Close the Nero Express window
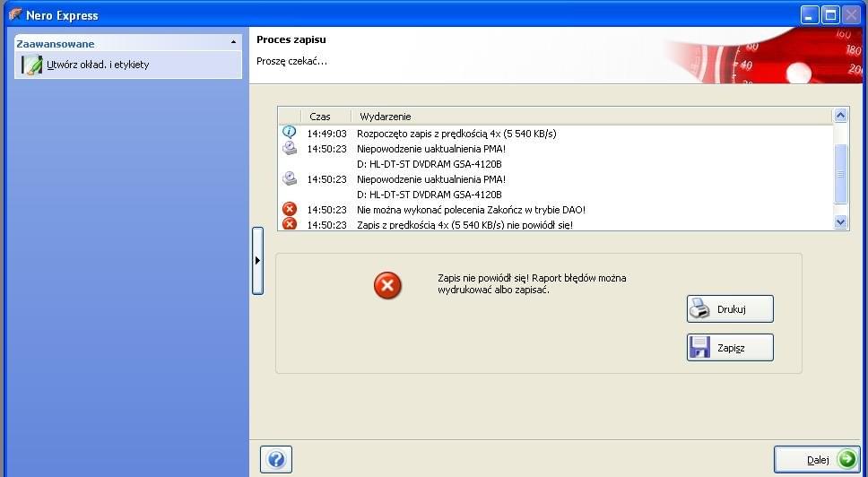Image resolution: width=868 pixels, height=477 pixels. pos(851,15)
